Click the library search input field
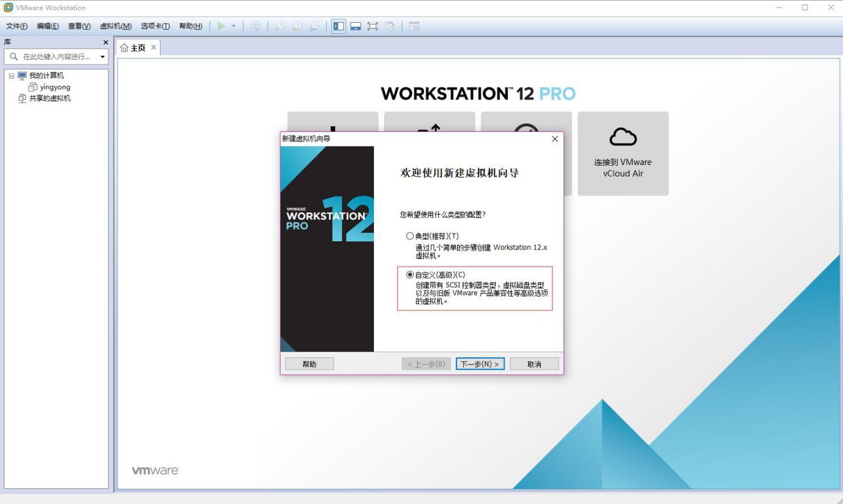Viewport: 843px width, 504px height. (x=56, y=56)
